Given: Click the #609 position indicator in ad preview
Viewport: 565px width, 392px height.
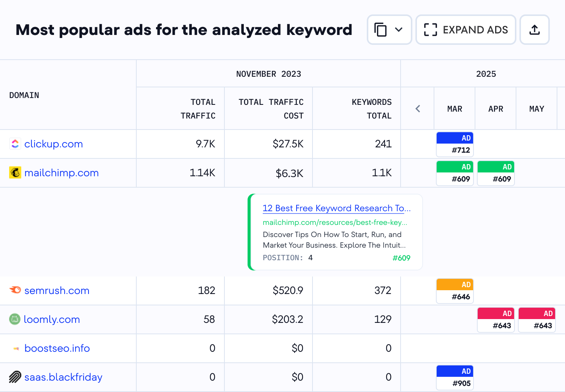Looking at the screenshot, I should pos(401,258).
